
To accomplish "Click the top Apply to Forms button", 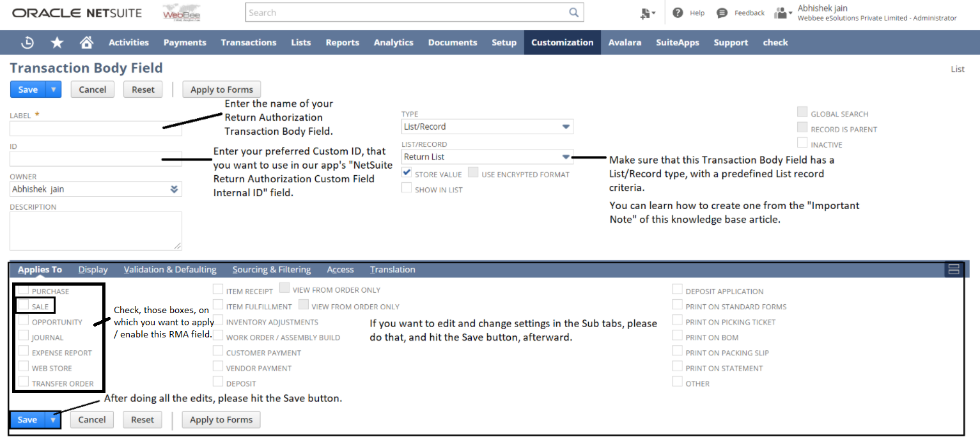I will coord(221,89).
